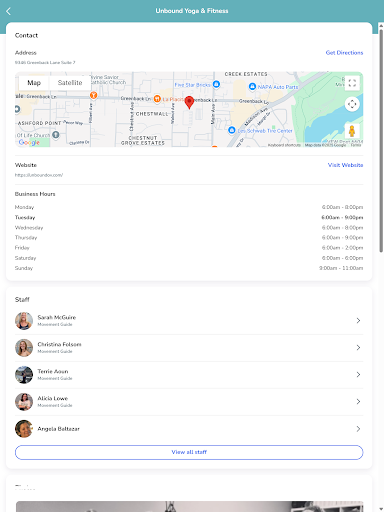Image resolution: width=384 pixels, height=512 pixels.
Task: Click the Google logo on the map
Action: (x=29, y=142)
